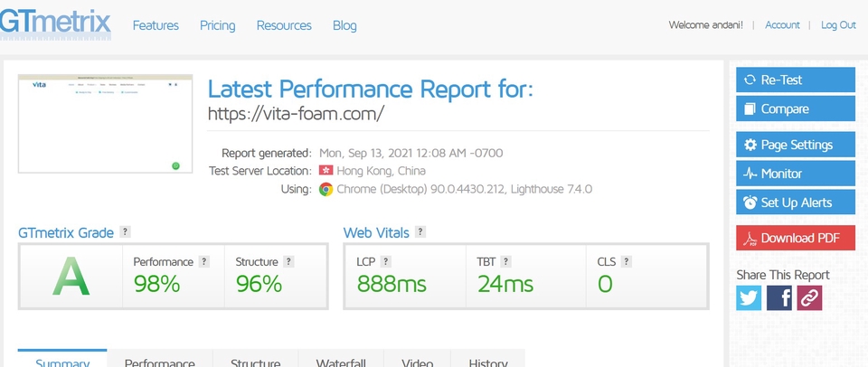Click the GTmetrix Grade heading
868x367 pixels.
66,232
